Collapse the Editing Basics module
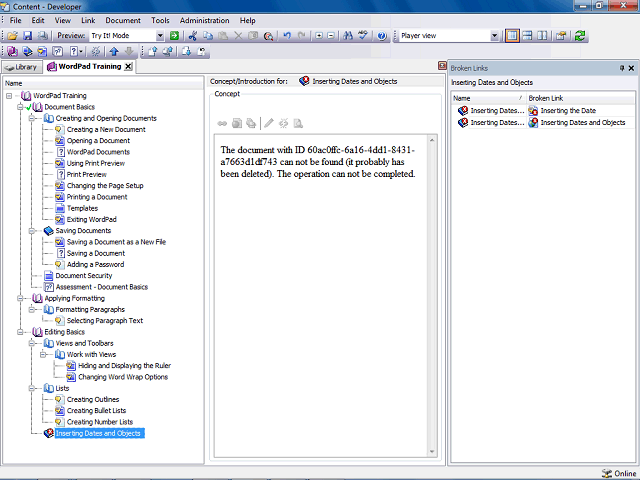640x480 pixels. pyautogui.click(x=20, y=332)
